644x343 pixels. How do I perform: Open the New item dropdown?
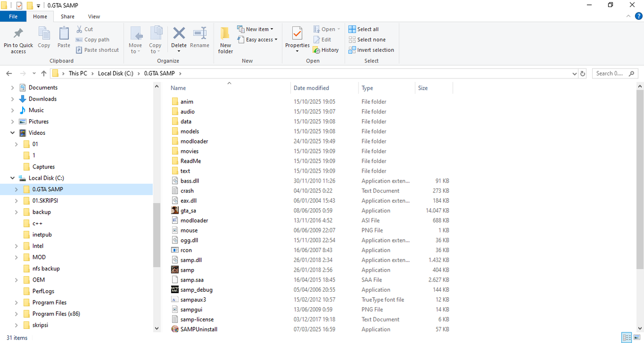click(x=255, y=29)
